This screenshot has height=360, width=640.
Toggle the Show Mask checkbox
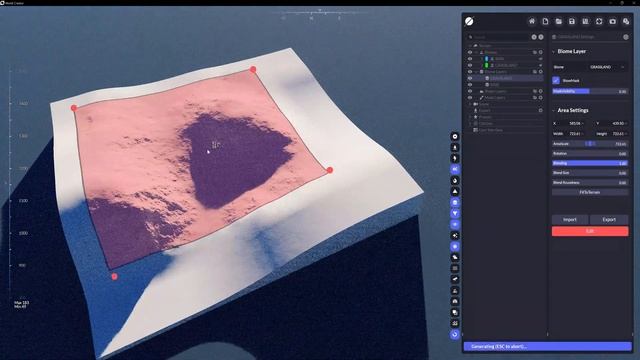pos(556,80)
